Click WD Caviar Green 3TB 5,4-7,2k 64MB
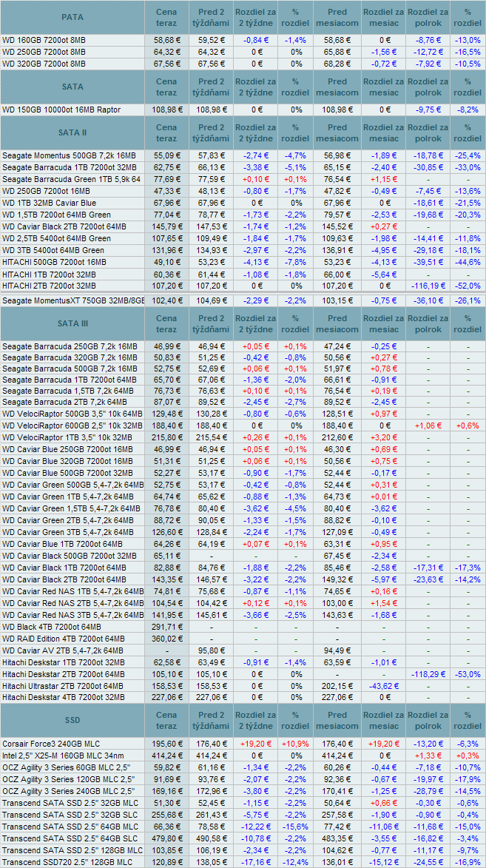Screen dimensions: 486x868 68,532
